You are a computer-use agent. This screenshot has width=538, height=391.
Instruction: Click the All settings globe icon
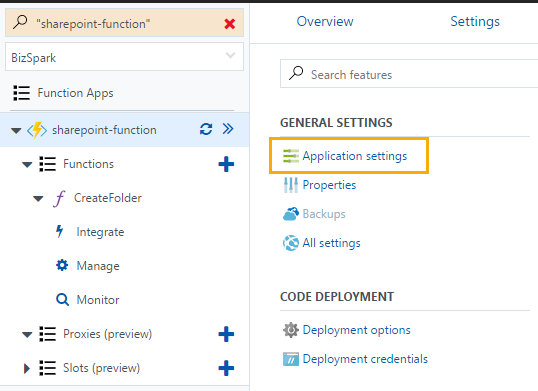pyautogui.click(x=291, y=243)
